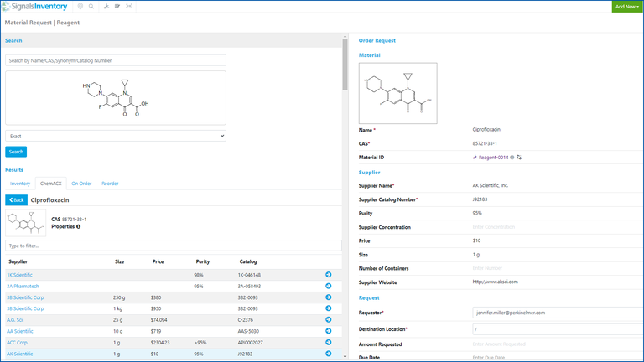Click the Ciprofloxacin name value in Order Request

click(x=486, y=129)
